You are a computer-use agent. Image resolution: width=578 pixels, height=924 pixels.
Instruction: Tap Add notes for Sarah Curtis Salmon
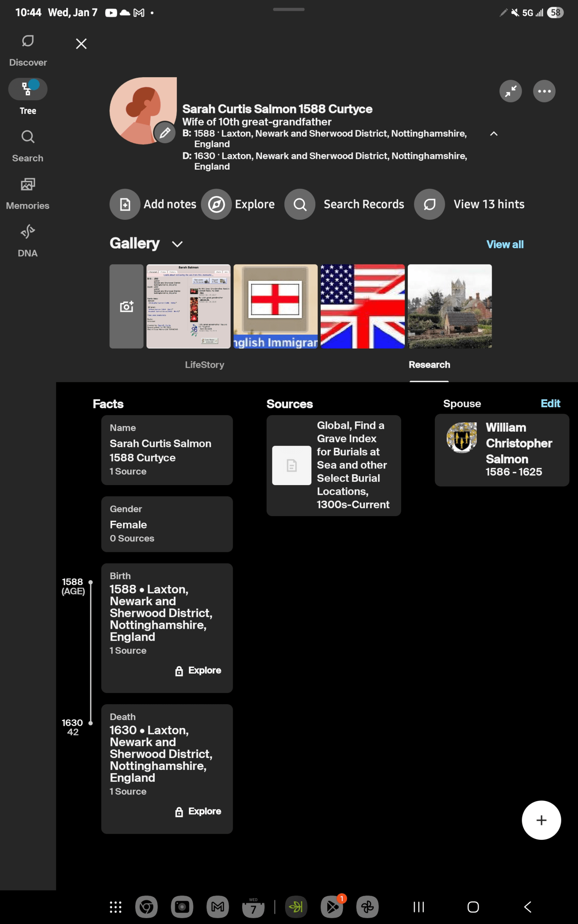[x=154, y=204]
